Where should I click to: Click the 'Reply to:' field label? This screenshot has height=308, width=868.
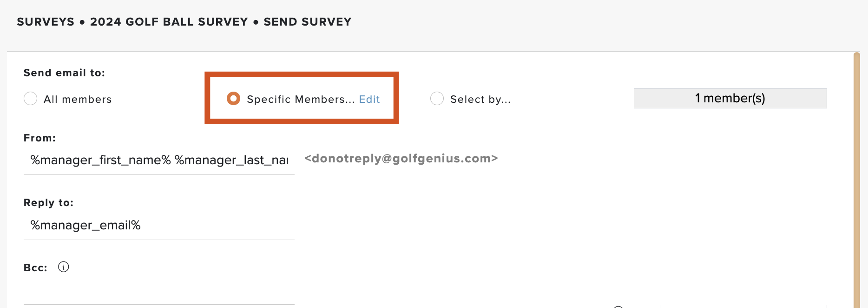pos(48,203)
